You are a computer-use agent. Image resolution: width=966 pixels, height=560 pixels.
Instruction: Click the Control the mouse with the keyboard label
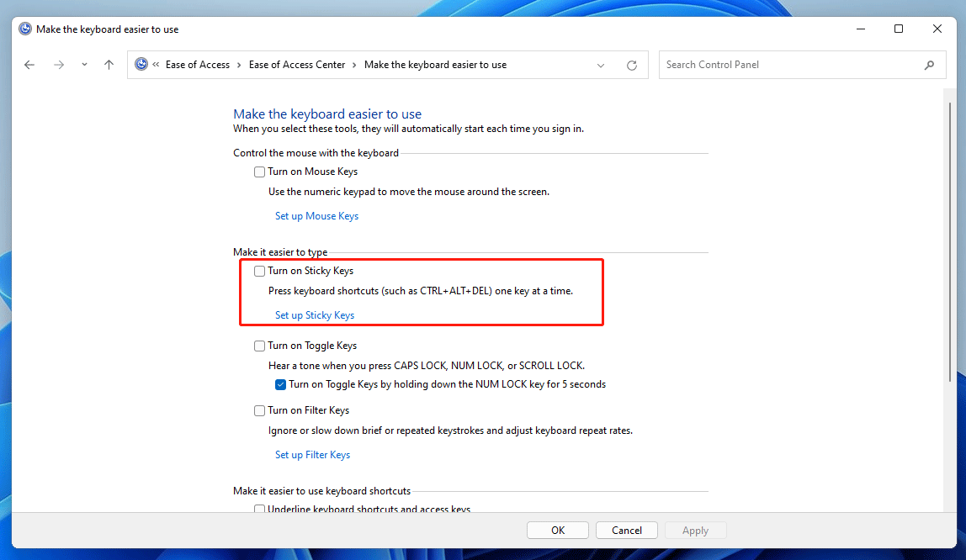point(316,153)
